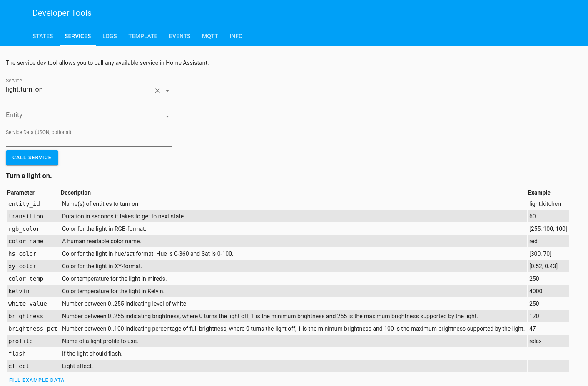Click the Entity input field
The image size is (588, 386).
75,115
